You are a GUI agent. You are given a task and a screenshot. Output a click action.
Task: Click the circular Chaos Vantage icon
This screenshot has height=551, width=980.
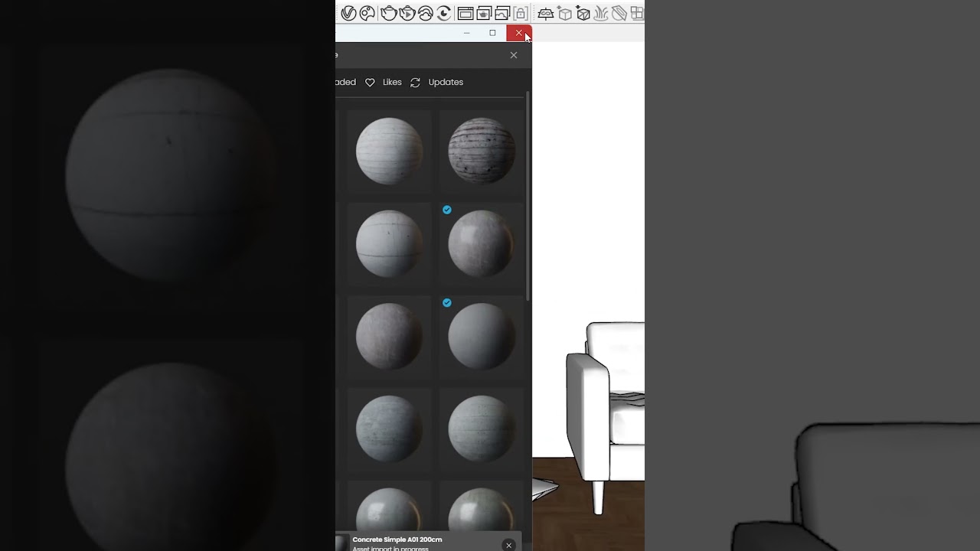[444, 13]
